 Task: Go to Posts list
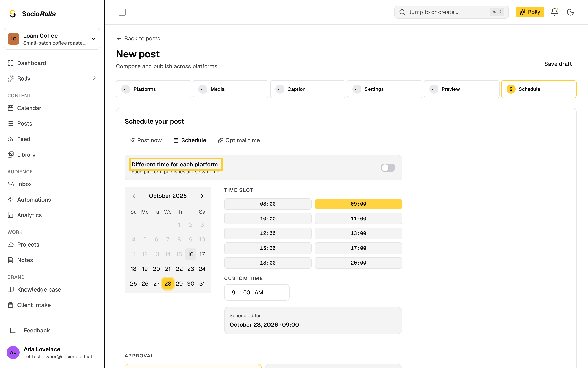click(52, 123)
